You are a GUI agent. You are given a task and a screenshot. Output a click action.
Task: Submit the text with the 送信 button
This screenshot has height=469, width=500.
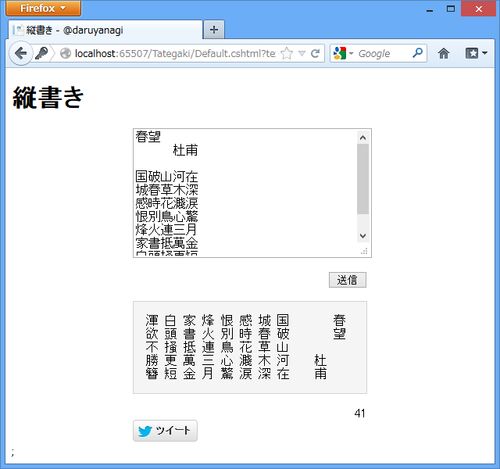348,280
